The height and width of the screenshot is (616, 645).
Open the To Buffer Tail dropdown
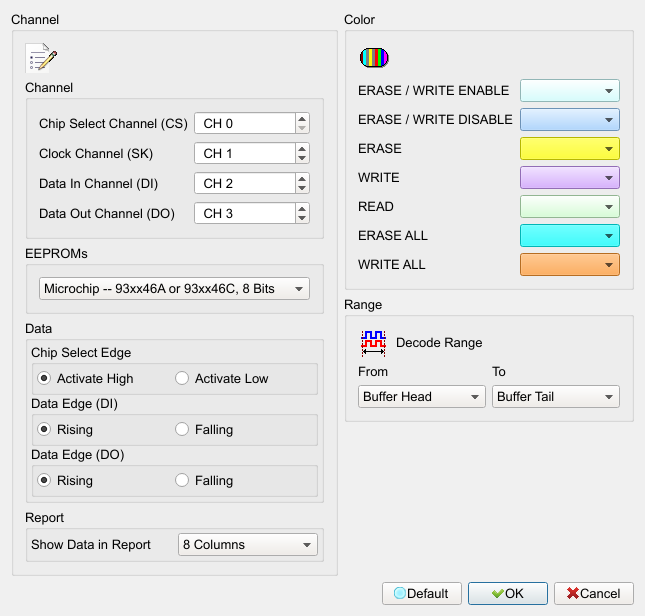[x=556, y=397]
